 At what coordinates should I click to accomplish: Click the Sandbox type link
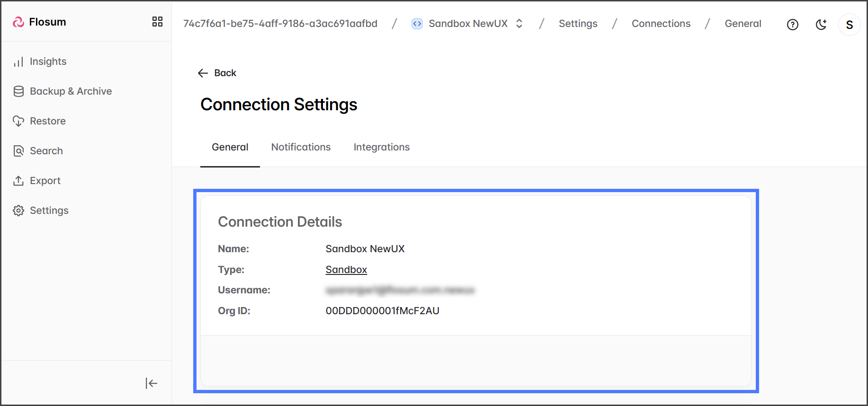point(346,270)
